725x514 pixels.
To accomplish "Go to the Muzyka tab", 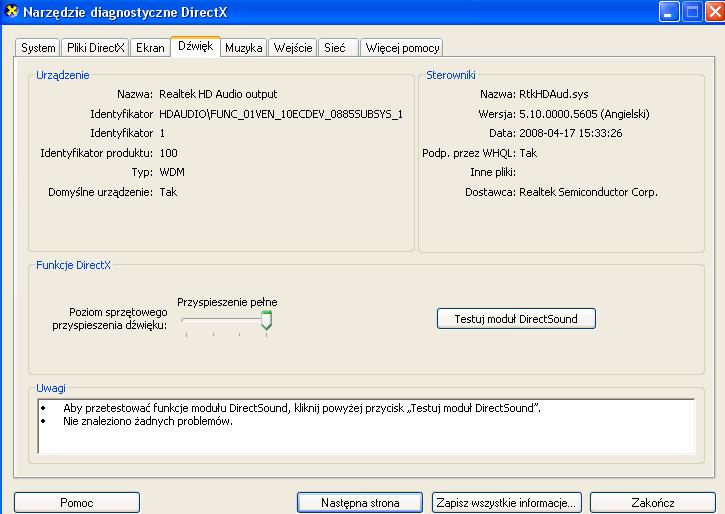I will click(244, 48).
